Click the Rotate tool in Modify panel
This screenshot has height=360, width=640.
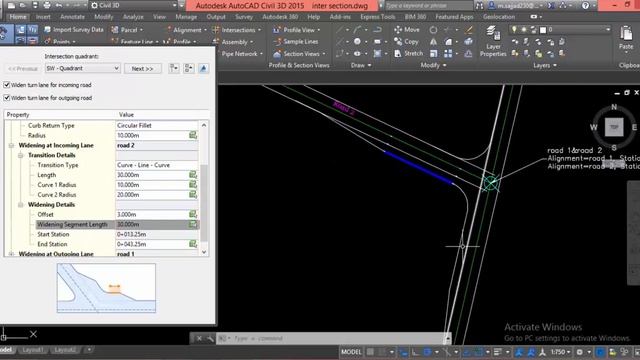pos(433,30)
